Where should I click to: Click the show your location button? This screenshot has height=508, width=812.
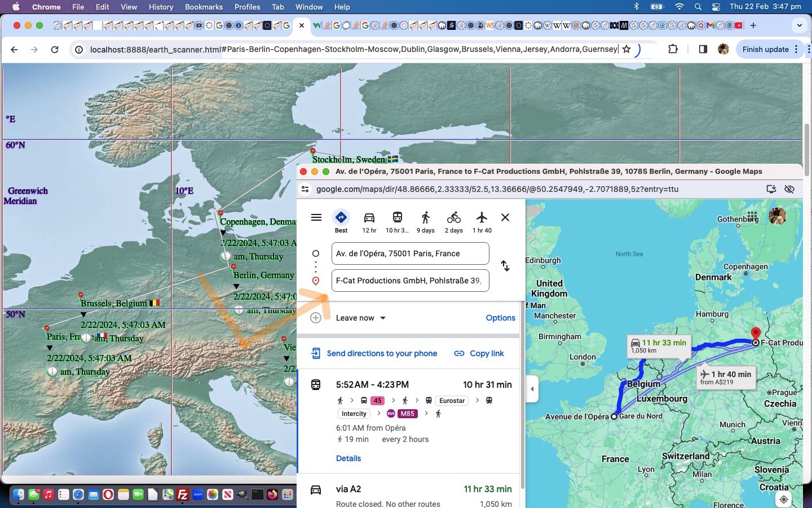tap(784, 500)
